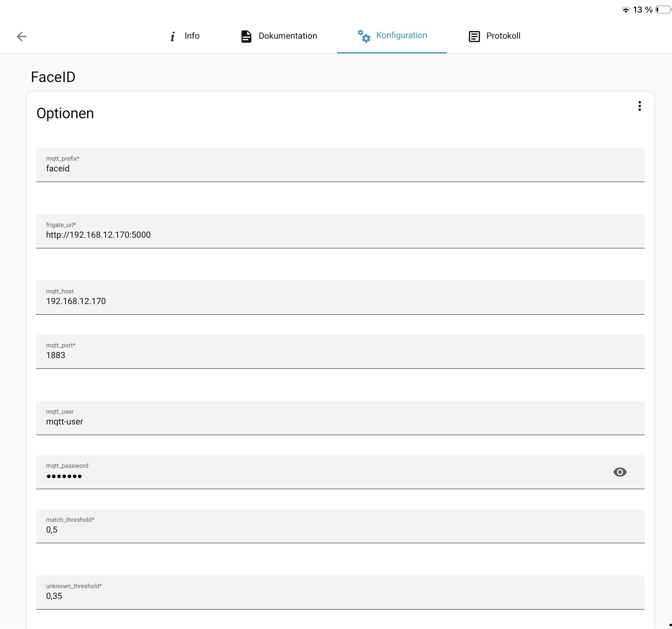Edit the match_threshold value

click(340, 525)
